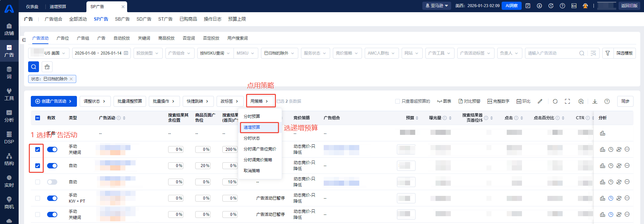644x224 pixels.
Task: Uncheck the first campaign row checkbox
Action: (x=38, y=149)
